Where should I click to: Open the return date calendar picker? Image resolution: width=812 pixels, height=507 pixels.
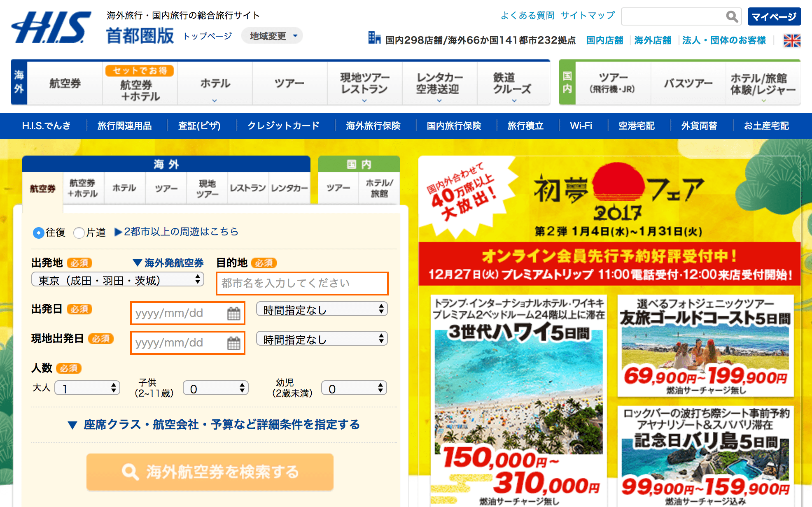(x=234, y=343)
